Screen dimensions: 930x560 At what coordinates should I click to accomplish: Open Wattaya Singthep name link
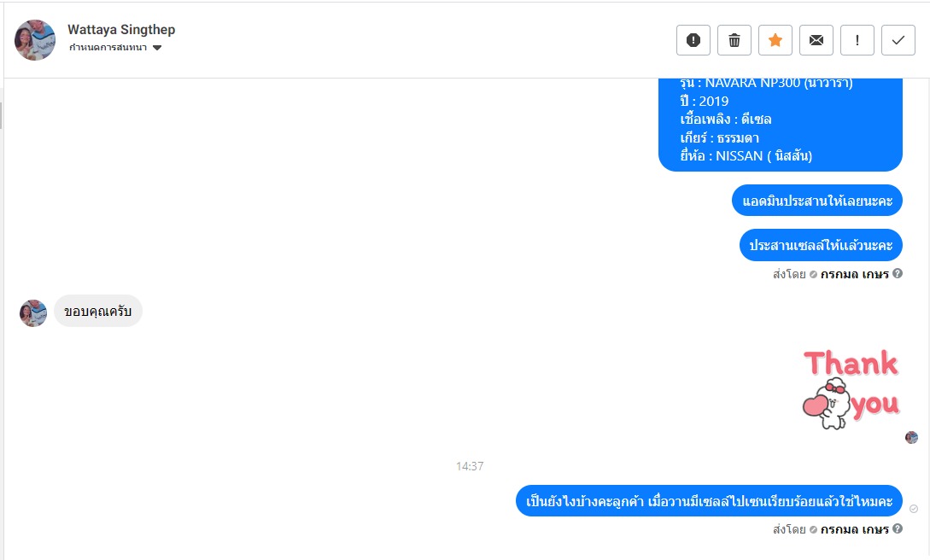121,30
